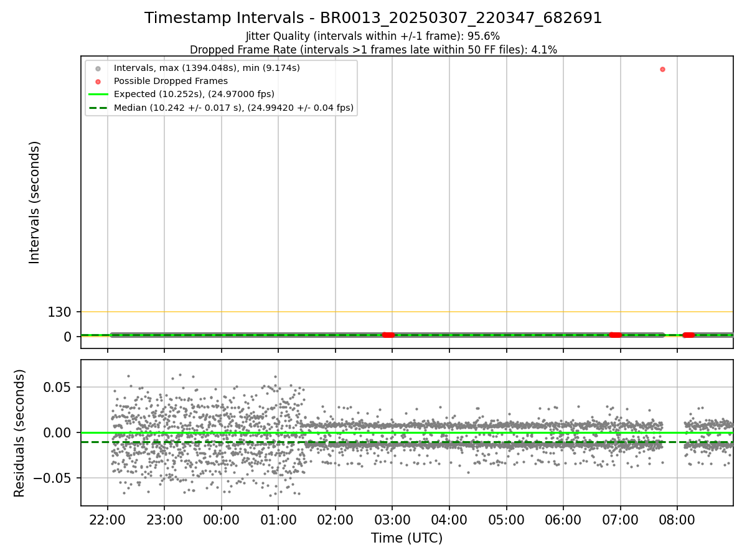Viewport: 747px width, 560px height.
Task: Click the red dropped-frame cluster near 03:00
Action: [388, 335]
